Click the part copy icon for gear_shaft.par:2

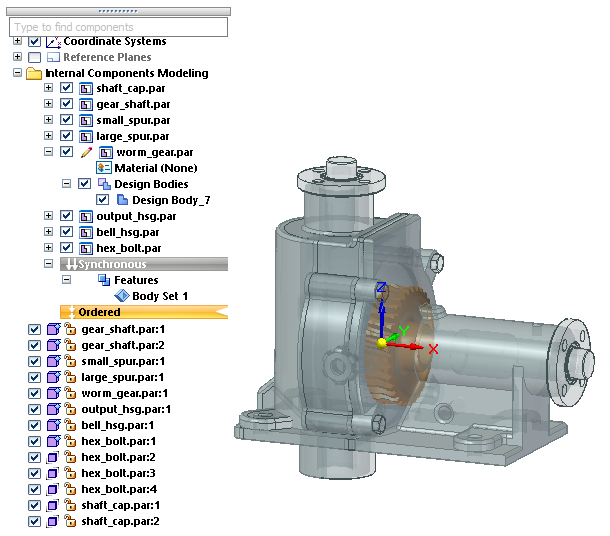coord(54,345)
